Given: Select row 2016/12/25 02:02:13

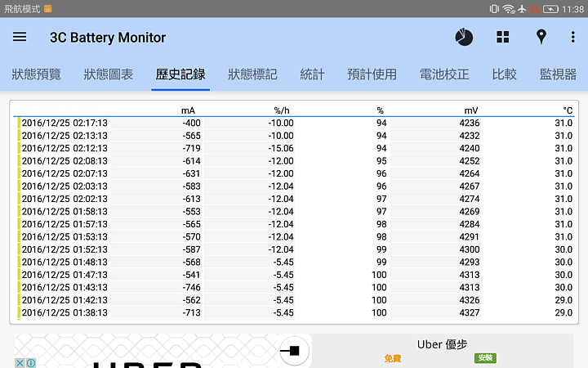Looking at the screenshot, I should (296, 199).
